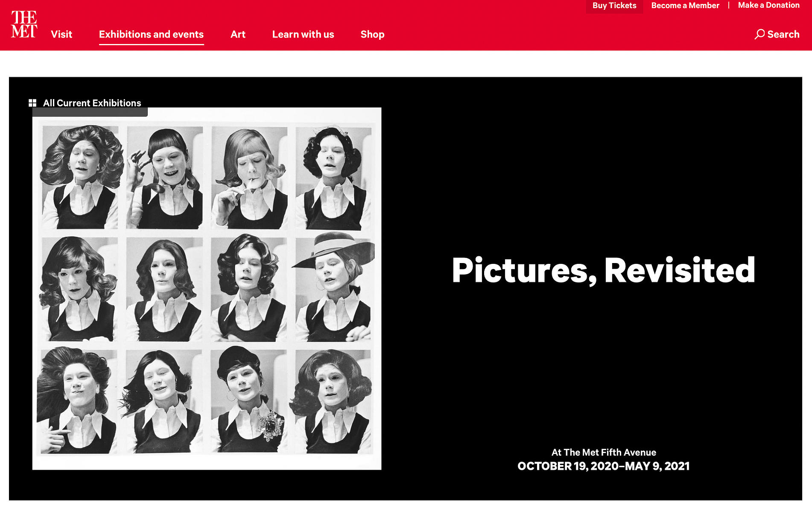
Task: Click the October 19, 2020–May 9, 2021 dates
Action: pos(603,466)
